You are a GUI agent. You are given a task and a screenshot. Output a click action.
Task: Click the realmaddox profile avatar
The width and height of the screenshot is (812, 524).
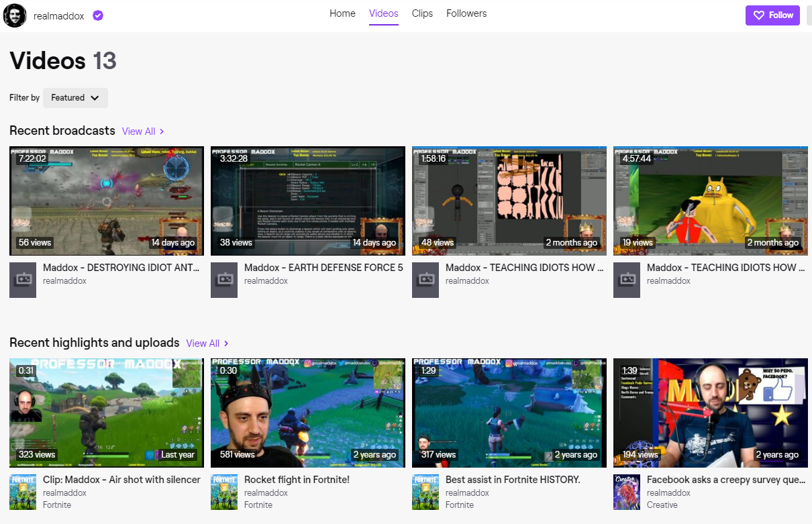[x=15, y=15]
